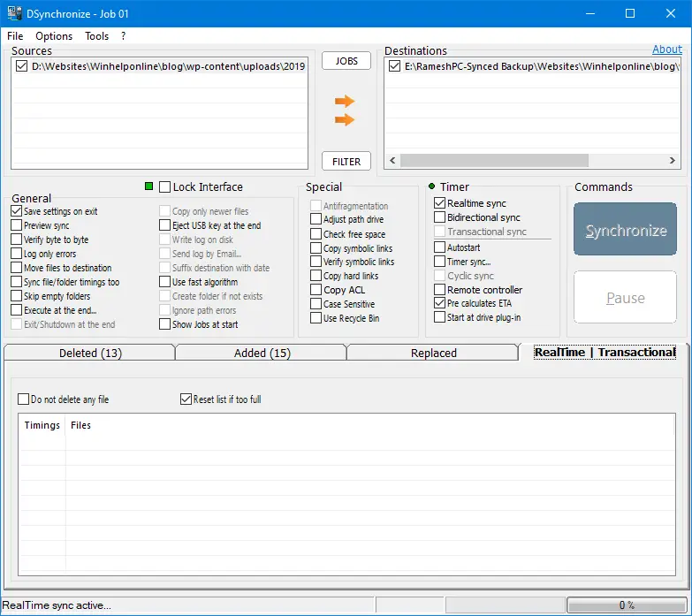The width and height of the screenshot is (692, 616).
Task: Enable Verify byte to byte
Action: [x=16, y=240]
